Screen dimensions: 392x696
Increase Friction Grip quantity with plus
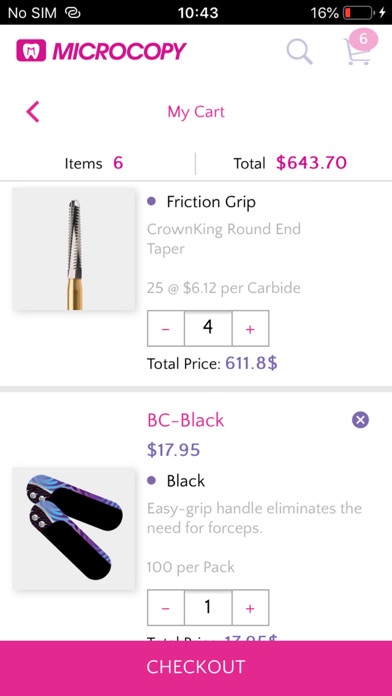point(250,328)
